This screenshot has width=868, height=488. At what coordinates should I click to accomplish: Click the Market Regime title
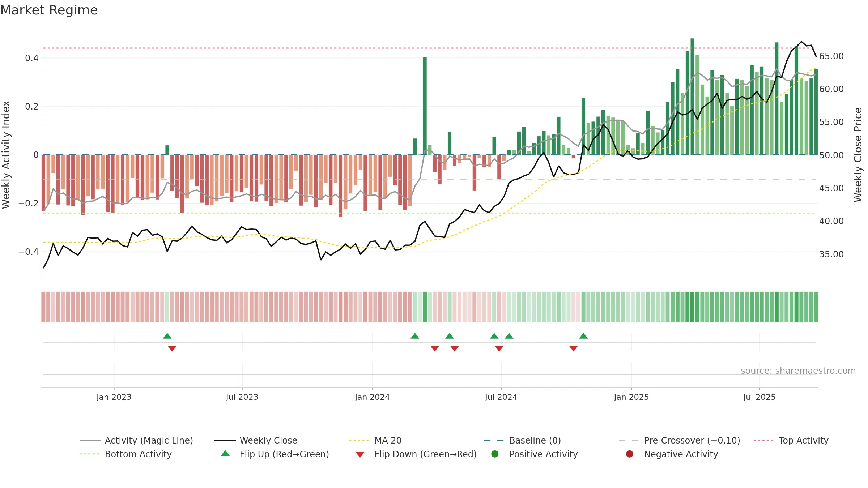coord(49,10)
